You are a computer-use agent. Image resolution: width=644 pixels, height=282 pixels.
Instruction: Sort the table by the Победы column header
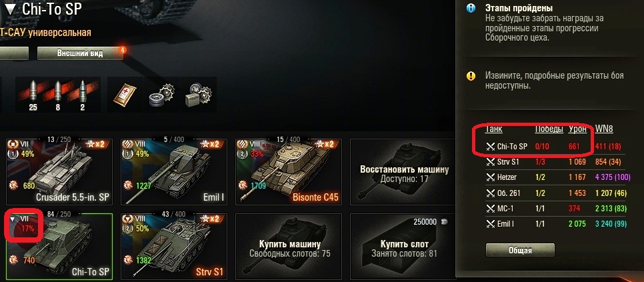click(549, 129)
